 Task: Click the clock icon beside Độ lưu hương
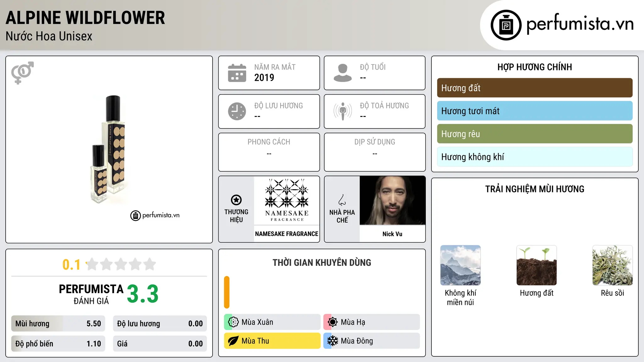[x=237, y=111]
